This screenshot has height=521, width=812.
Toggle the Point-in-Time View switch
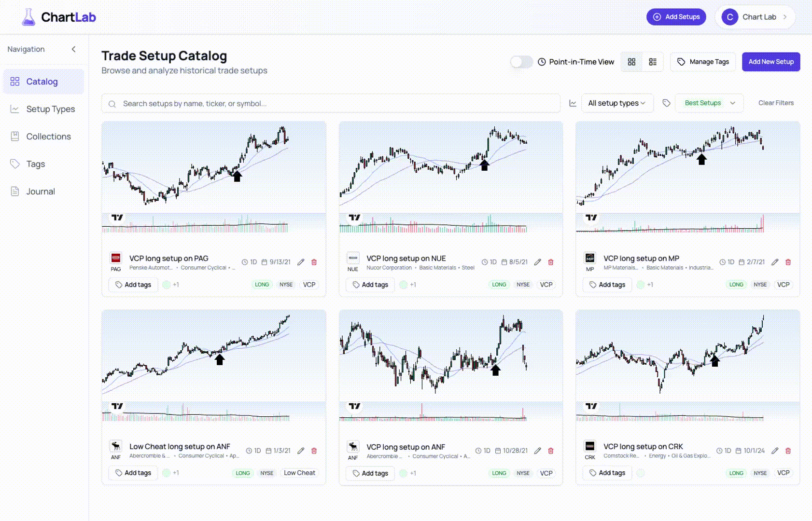pyautogui.click(x=521, y=62)
